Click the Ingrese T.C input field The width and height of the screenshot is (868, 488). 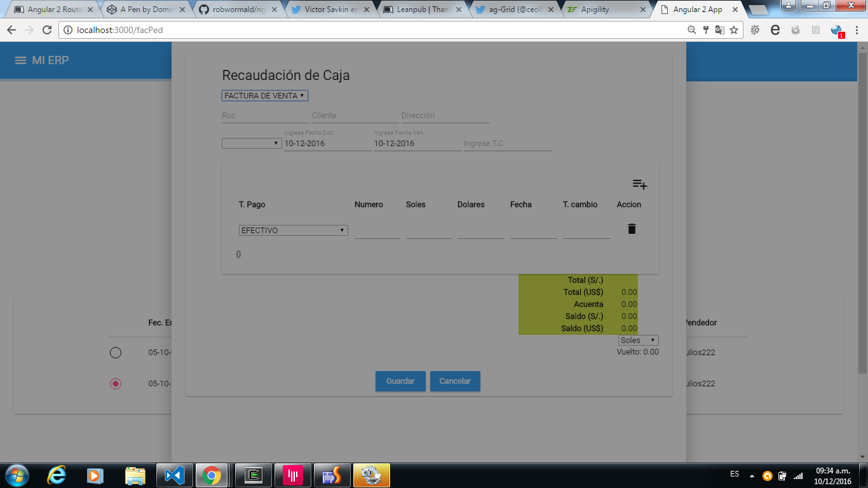tap(506, 144)
